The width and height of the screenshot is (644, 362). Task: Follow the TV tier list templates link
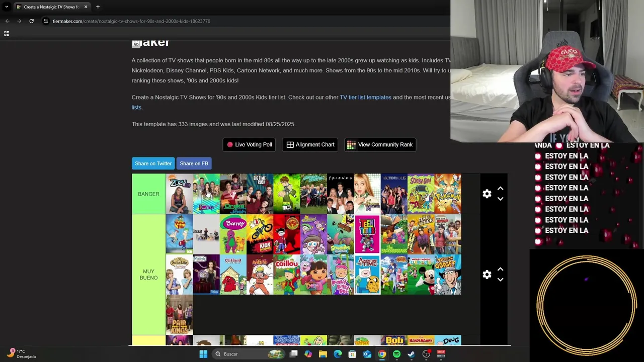click(365, 98)
